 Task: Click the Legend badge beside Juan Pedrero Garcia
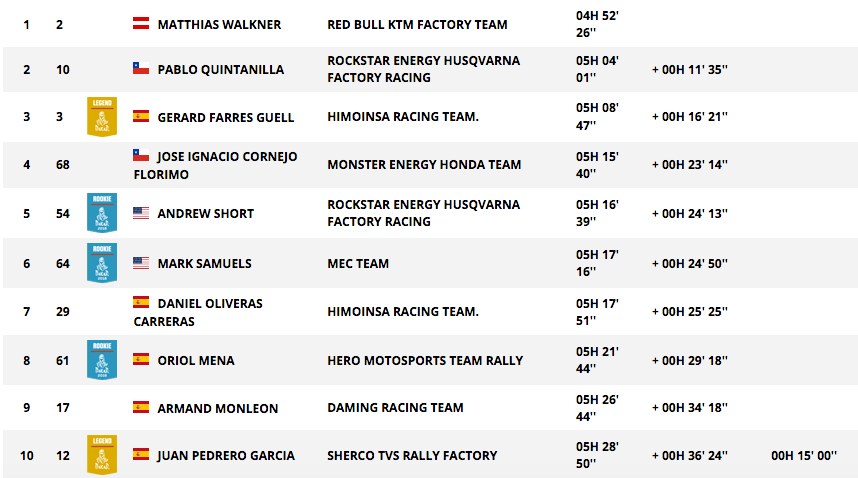coord(102,454)
